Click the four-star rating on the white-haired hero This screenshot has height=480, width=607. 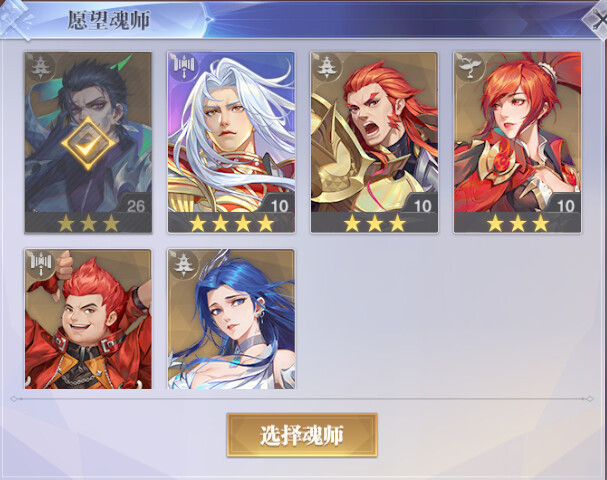[231, 223]
